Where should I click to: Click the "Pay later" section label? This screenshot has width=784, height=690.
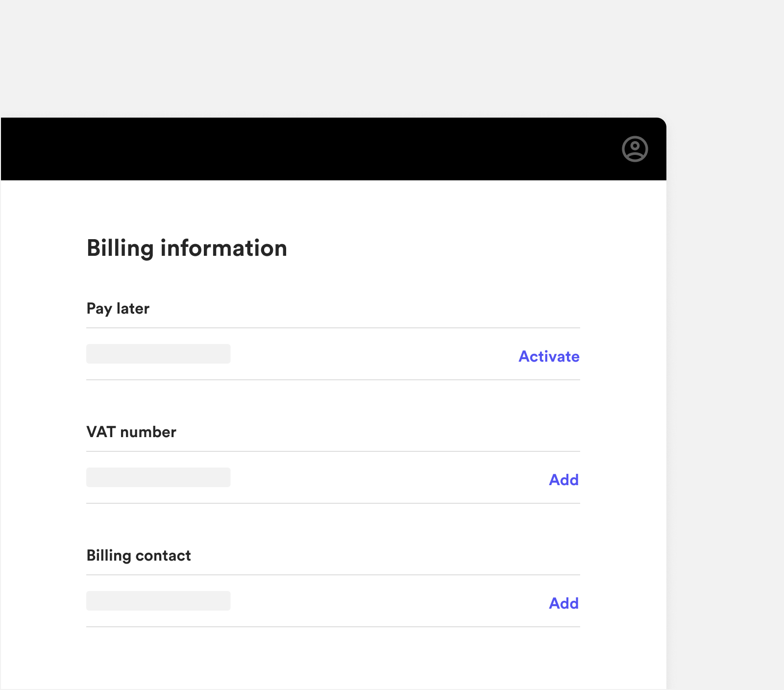click(x=118, y=309)
